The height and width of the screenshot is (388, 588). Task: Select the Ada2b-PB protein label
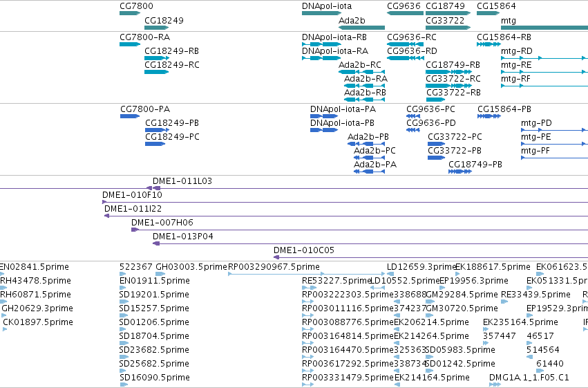pyautogui.click(x=368, y=137)
